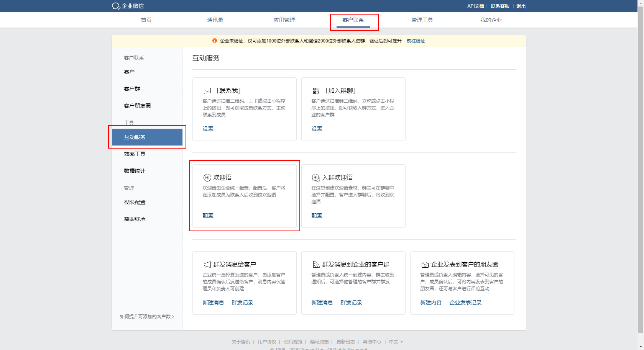The image size is (644, 350).
Task: Go to the 我的企业 tab
Action: (491, 20)
